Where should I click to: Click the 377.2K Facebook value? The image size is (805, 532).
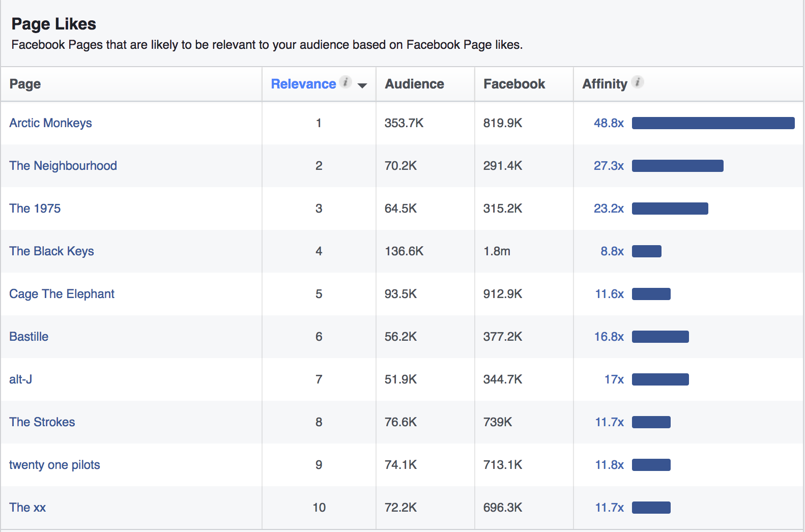pyautogui.click(x=503, y=337)
